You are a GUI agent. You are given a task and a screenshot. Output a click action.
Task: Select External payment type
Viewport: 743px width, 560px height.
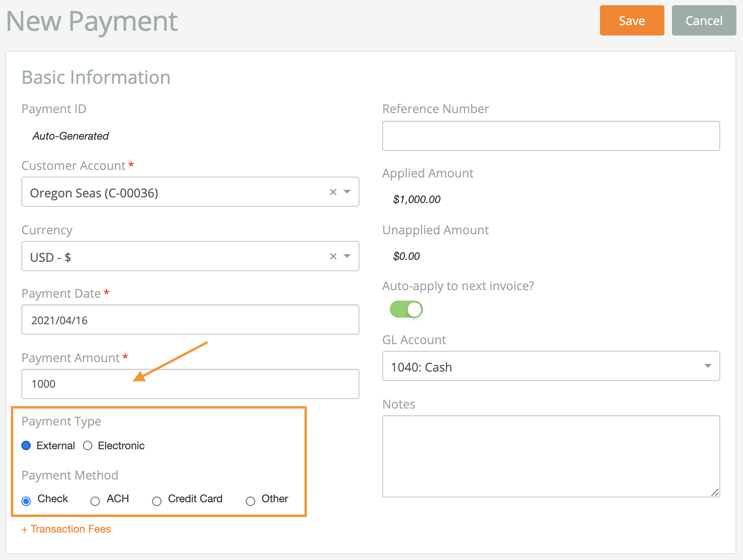point(27,445)
